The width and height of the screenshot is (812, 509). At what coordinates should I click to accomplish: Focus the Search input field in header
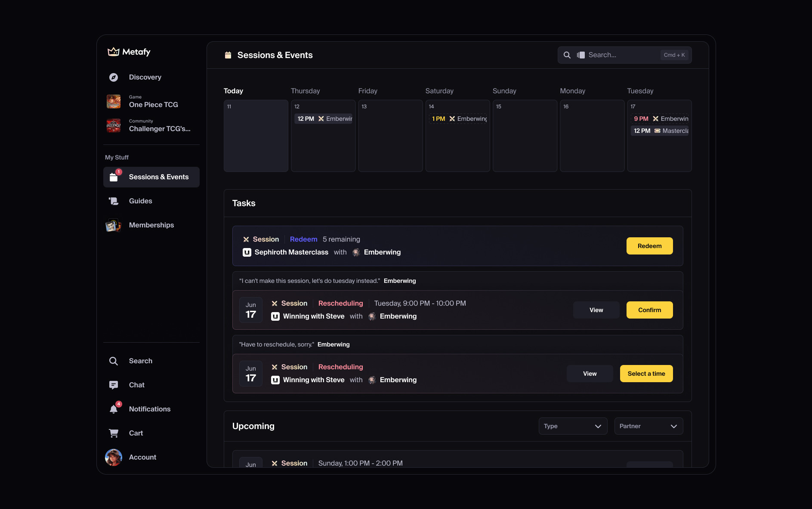[x=625, y=55]
